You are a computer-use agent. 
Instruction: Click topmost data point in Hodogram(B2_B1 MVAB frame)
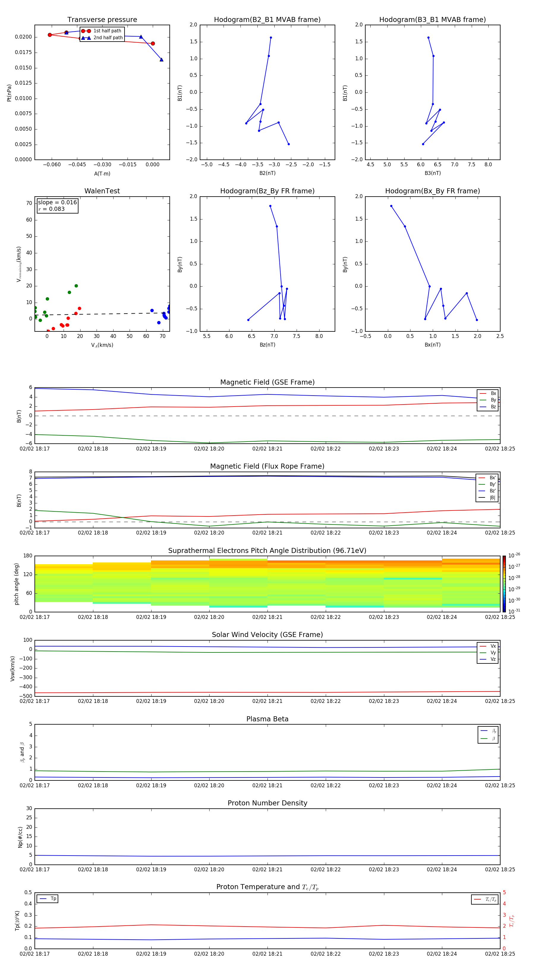271,38
